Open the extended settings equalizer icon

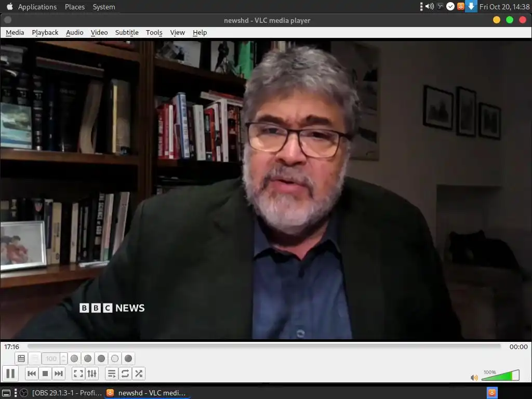[x=92, y=374]
